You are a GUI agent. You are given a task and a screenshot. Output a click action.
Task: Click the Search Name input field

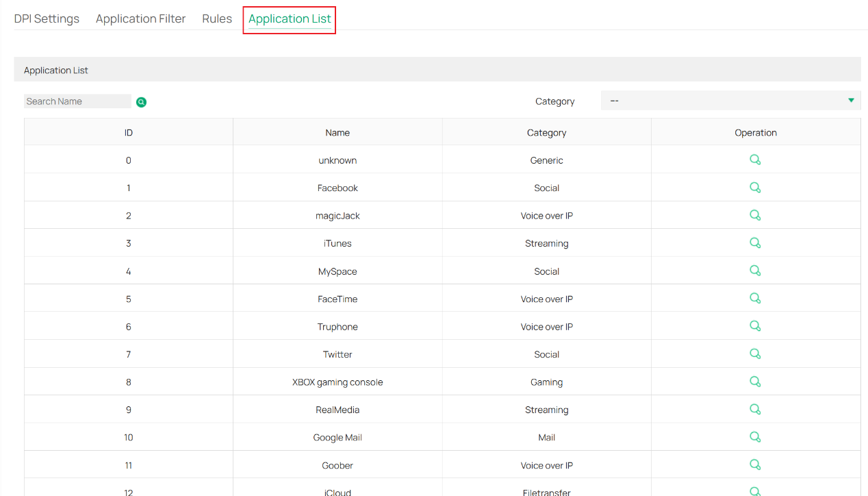point(77,101)
